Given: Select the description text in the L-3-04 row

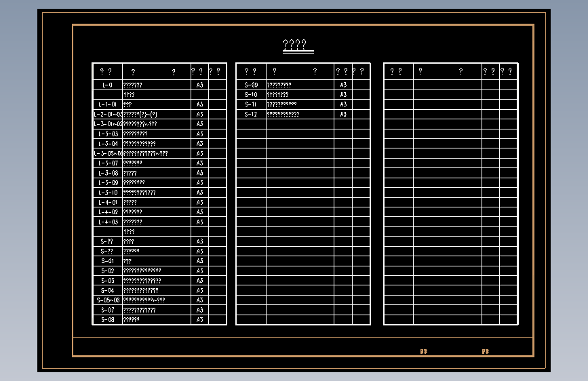Looking at the screenshot, I should (140, 144).
